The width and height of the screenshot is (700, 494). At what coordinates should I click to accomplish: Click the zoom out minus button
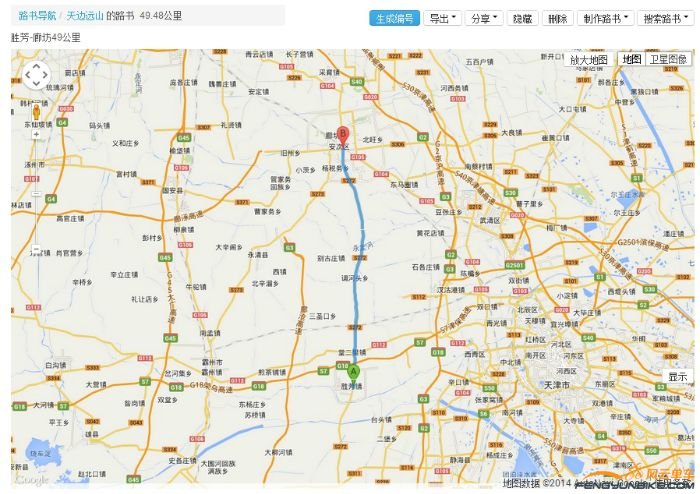(x=36, y=249)
